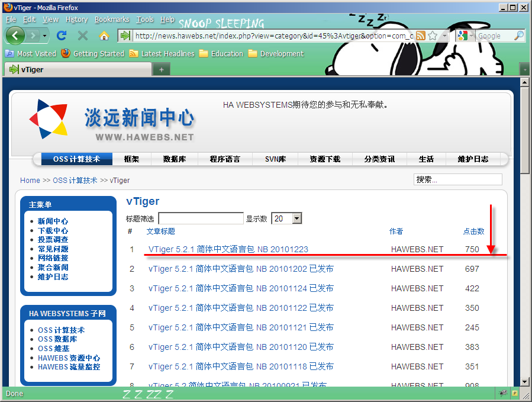
Task: Click HAWEBS 流量监控 in the subnet list
Action: [69, 367]
